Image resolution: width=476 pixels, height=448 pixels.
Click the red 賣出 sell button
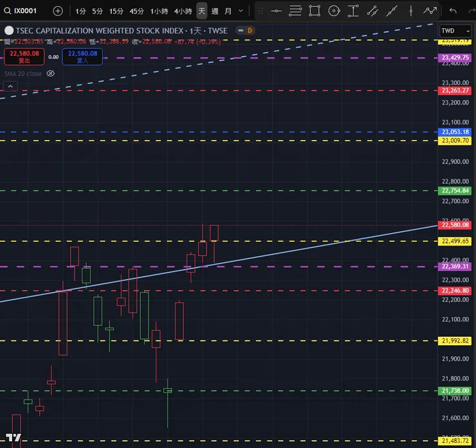(x=24, y=57)
